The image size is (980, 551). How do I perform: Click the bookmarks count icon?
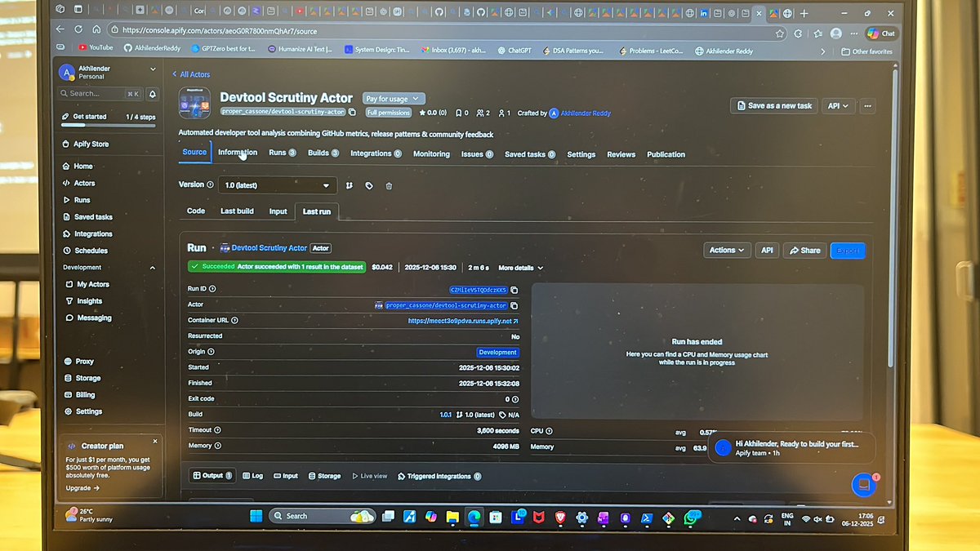click(x=458, y=113)
